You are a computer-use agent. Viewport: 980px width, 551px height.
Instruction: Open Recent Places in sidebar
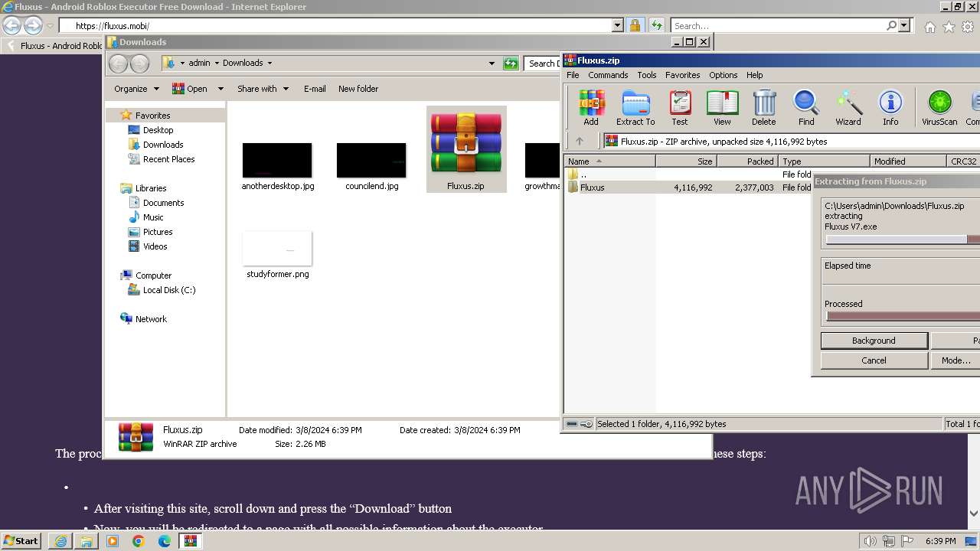pos(168,159)
